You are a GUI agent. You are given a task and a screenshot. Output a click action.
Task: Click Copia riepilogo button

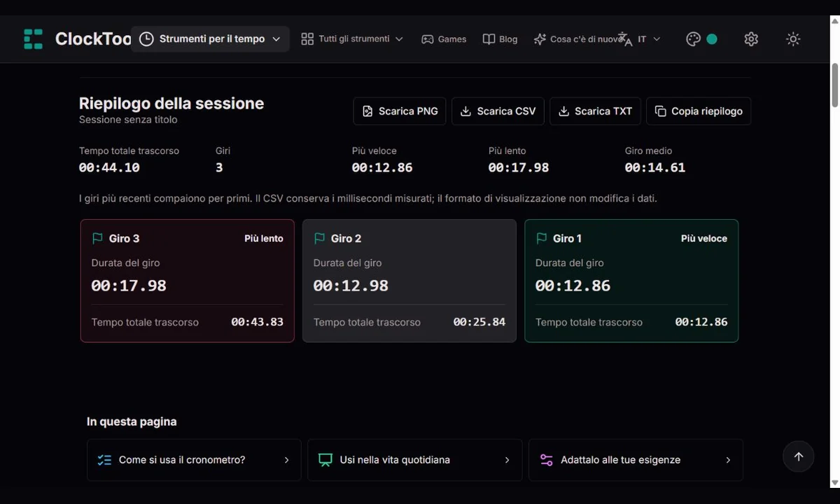coord(699,111)
